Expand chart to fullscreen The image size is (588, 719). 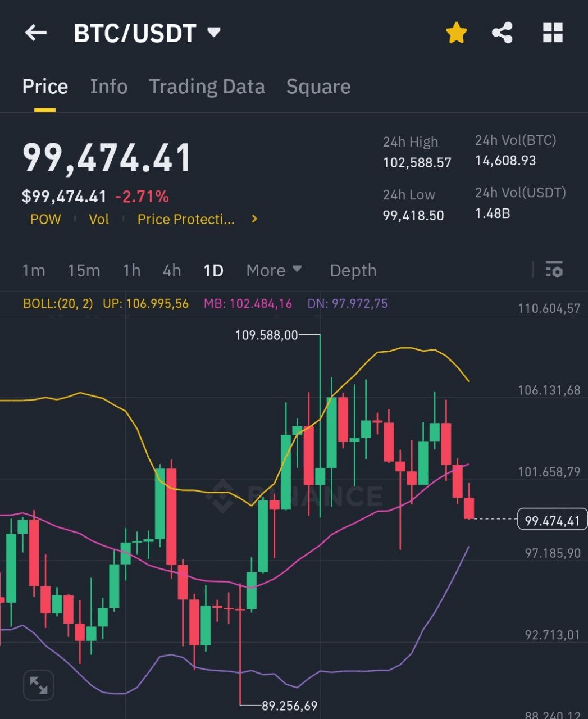(38, 685)
